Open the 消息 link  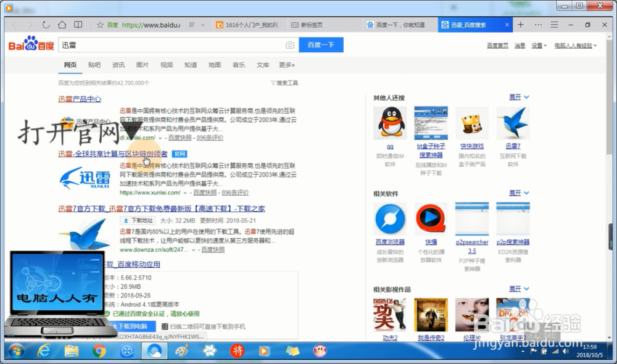pos(520,46)
